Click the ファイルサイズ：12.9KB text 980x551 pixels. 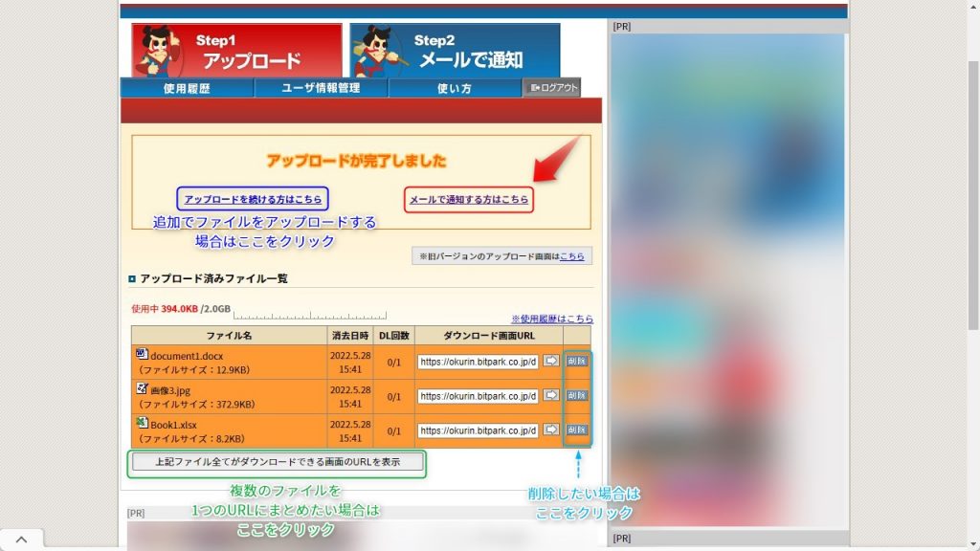click(193, 370)
